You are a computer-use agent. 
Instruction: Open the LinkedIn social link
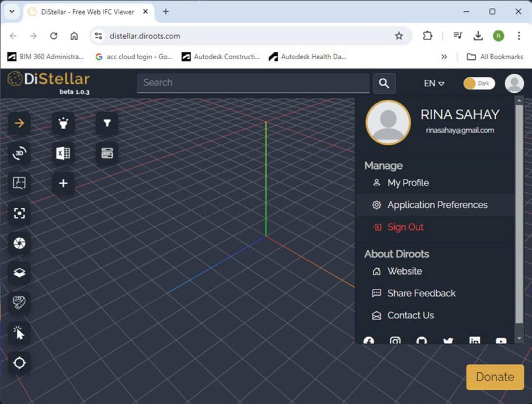(475, 340)
